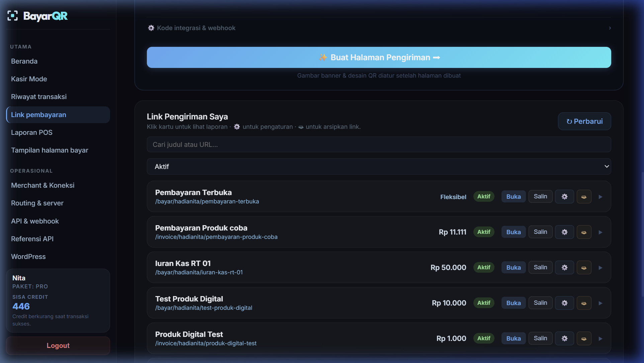Open API & webhook page
The width and height of the screenshot is (644, 363).
(58, 221)
